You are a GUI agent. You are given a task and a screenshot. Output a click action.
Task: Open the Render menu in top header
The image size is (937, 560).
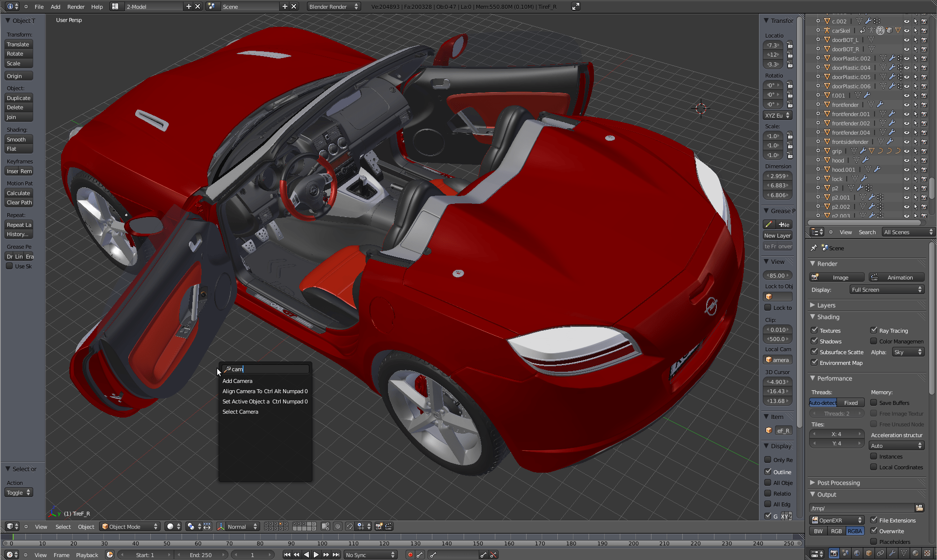click(x=76, y=6)
